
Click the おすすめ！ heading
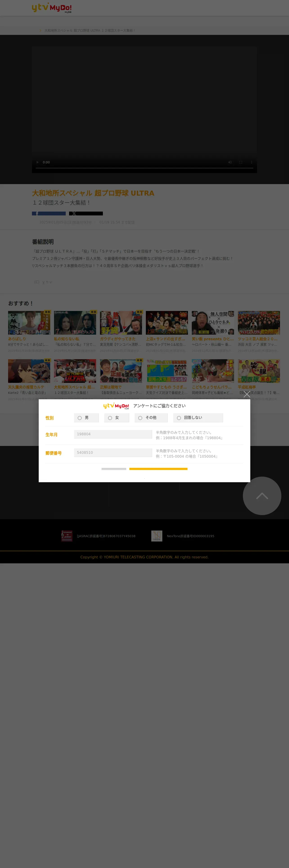(21, 303)
